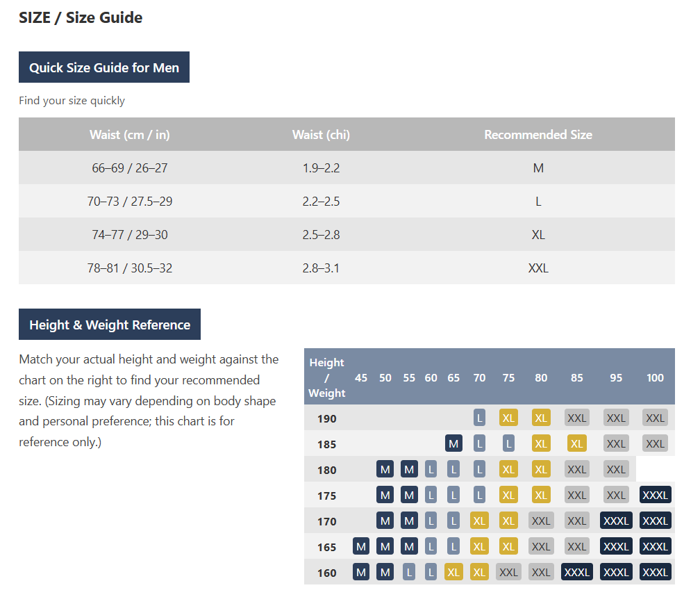Screen dimensions: 700x597
Task: Select the XL badge under 70 in row 170
Action: 479,521
